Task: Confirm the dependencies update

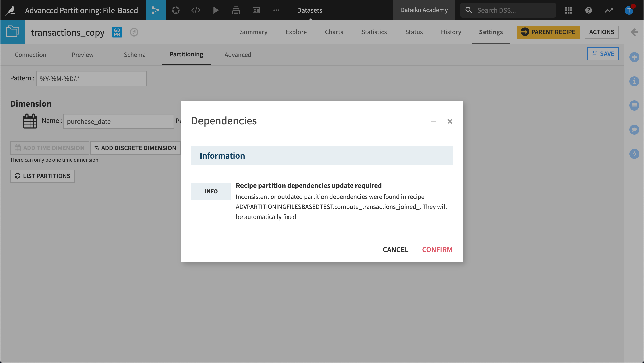Action: click(x=437, y=249)
